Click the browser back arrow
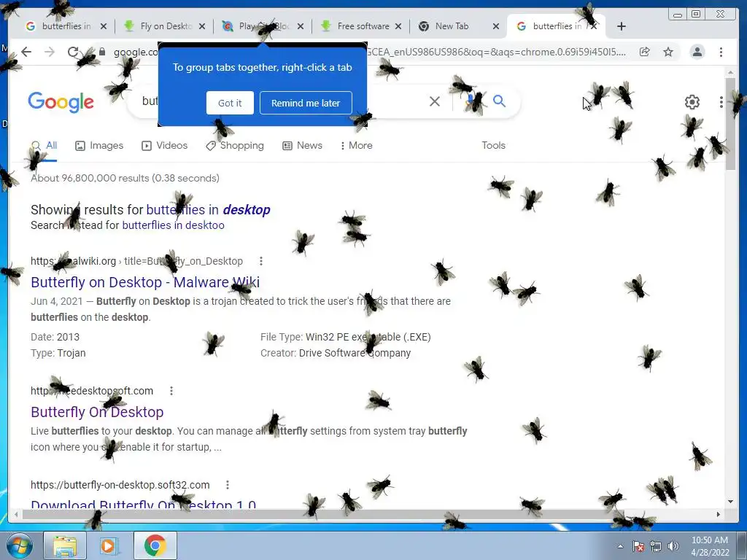 (26, 52)
